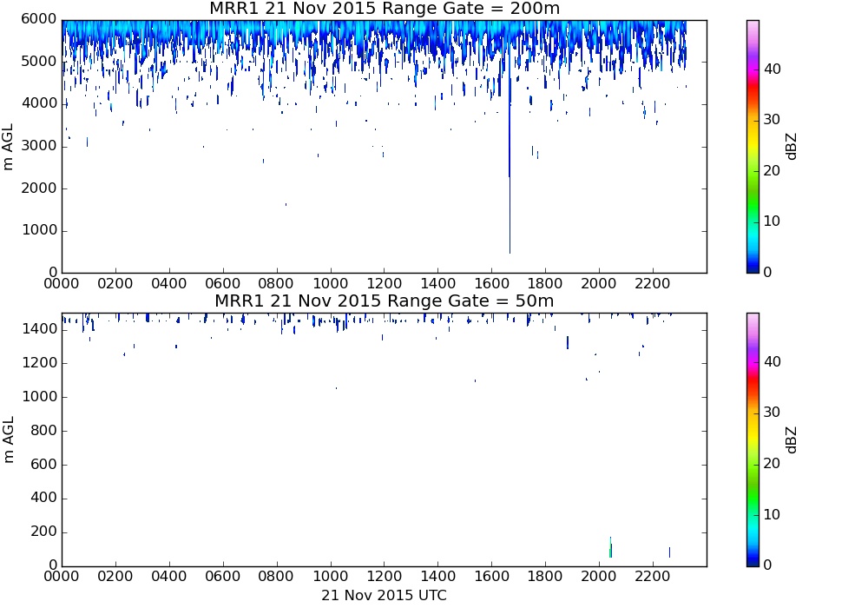The width and height of the screenshot is (868, 608).
Task: Click the 'm AGL' label of the 200m plot
Action: point(8,147)
